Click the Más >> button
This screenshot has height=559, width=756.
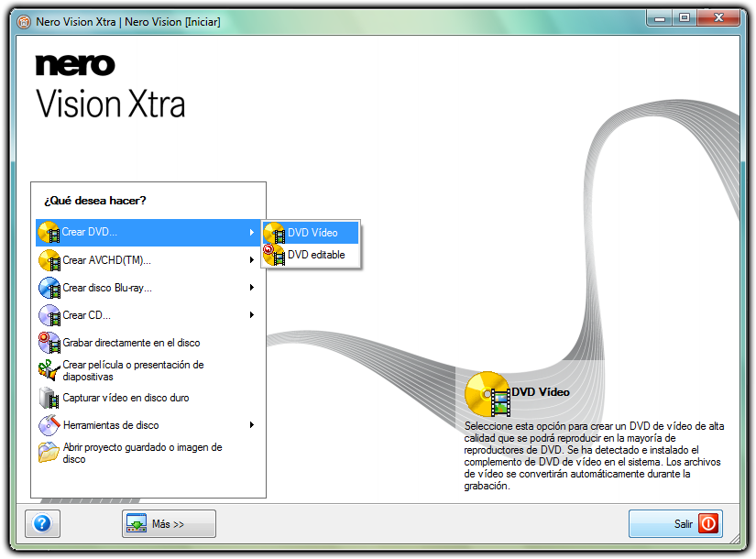point(169,523)
